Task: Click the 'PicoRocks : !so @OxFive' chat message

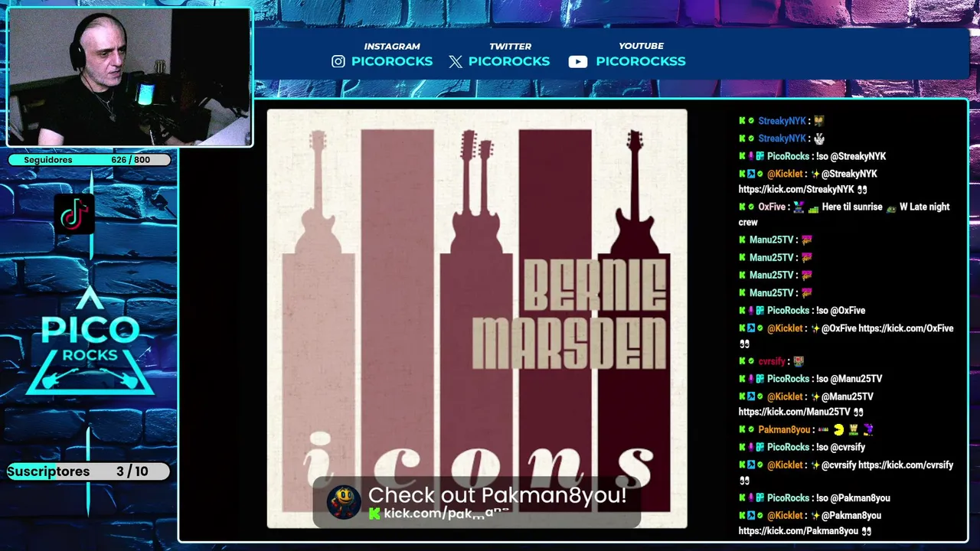Action: 802,311
